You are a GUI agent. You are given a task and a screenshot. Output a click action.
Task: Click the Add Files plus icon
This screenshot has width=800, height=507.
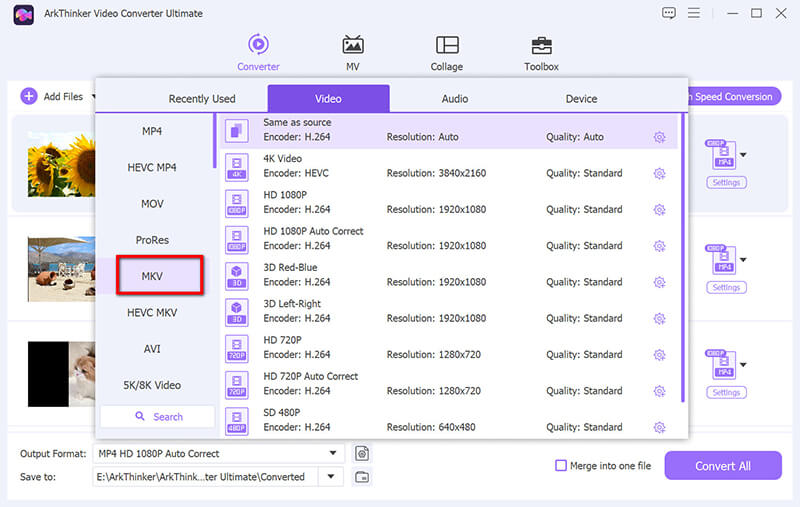[29, 96]
